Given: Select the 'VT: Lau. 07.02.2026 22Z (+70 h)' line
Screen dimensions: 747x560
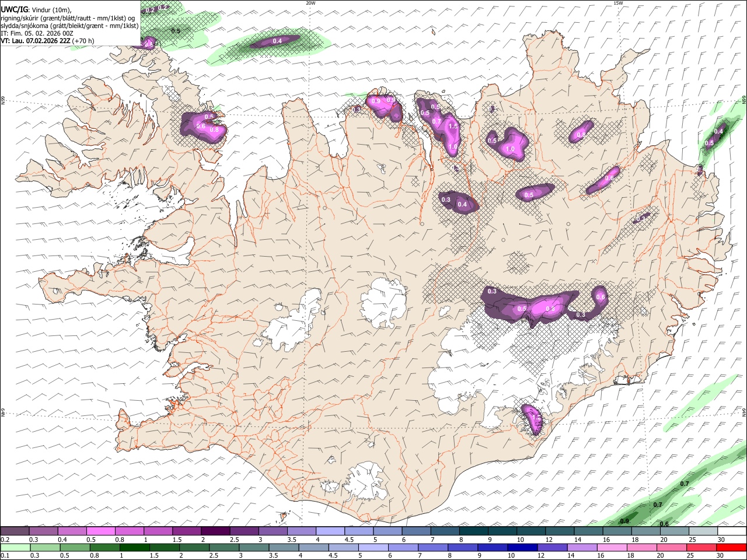Looking at the screenshot, I should 47,41.
